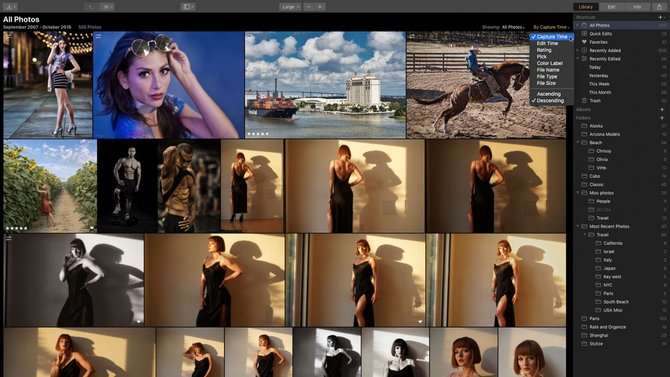670x377 pixels.
Task: Click the share/export icon at top right
Action: pyautogui.click(x=659, y=7)
